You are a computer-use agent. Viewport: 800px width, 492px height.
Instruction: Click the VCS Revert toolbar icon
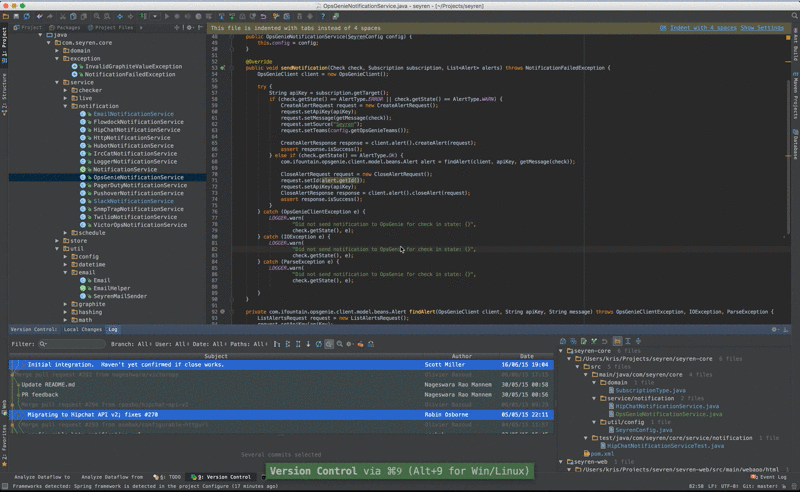click(263, 16)
